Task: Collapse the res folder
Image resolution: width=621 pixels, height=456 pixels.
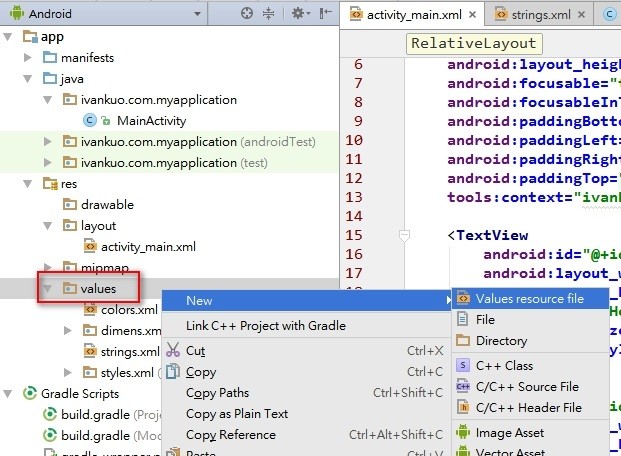Action: tap(28, 184)
